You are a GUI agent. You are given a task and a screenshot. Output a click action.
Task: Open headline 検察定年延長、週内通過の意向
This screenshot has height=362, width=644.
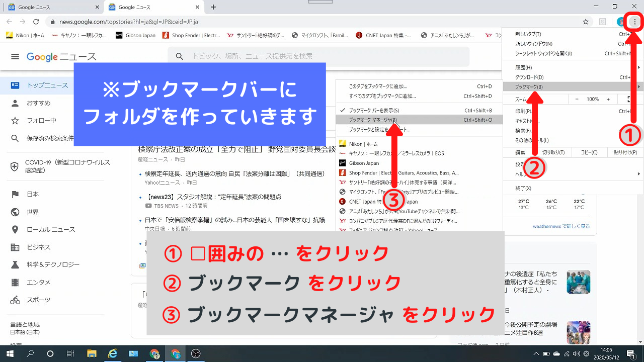point(235,174)
